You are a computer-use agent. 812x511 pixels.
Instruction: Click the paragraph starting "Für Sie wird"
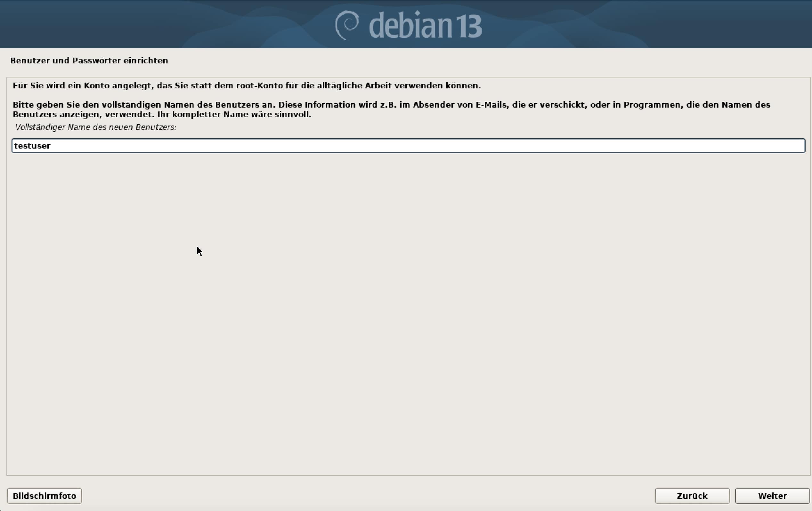pyautogui.click(x=247, y=85)
